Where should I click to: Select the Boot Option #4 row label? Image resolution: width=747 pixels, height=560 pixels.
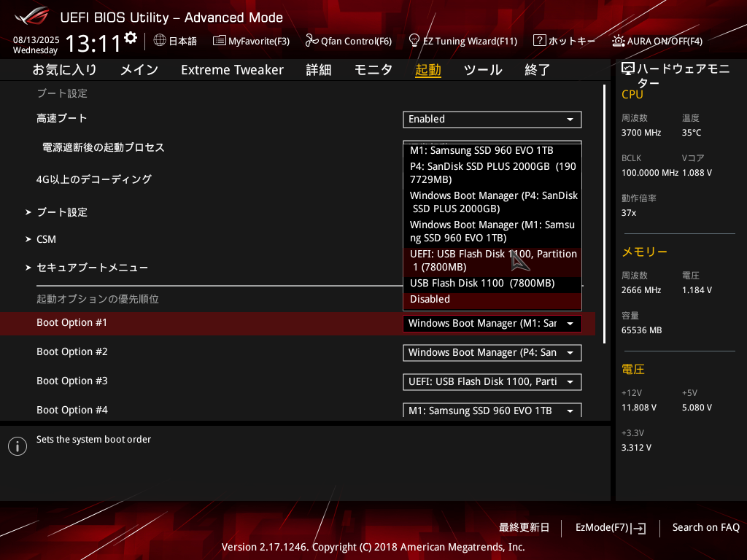click(72, 410)
